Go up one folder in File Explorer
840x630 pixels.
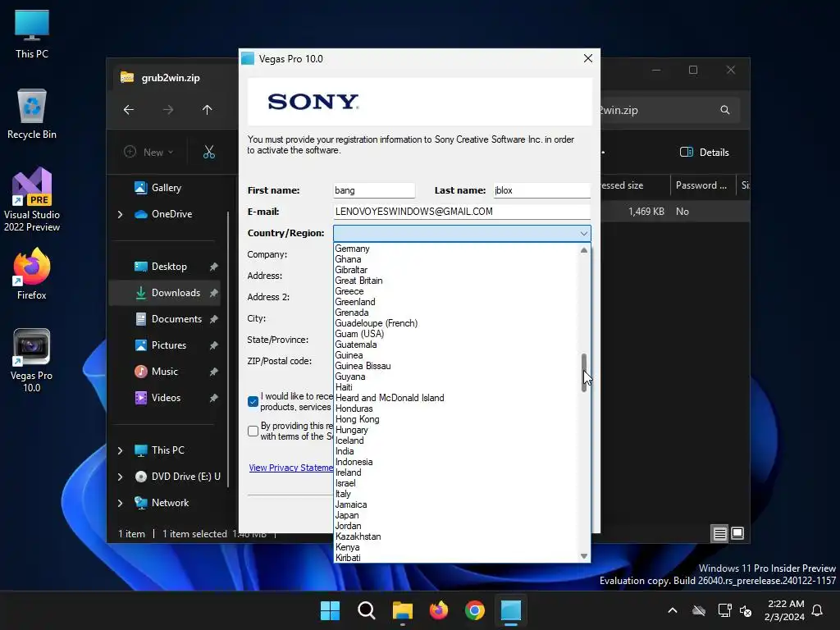coord(208,110)
